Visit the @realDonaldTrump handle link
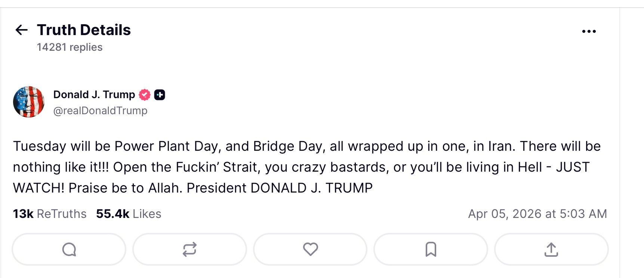 pos(100,111)
